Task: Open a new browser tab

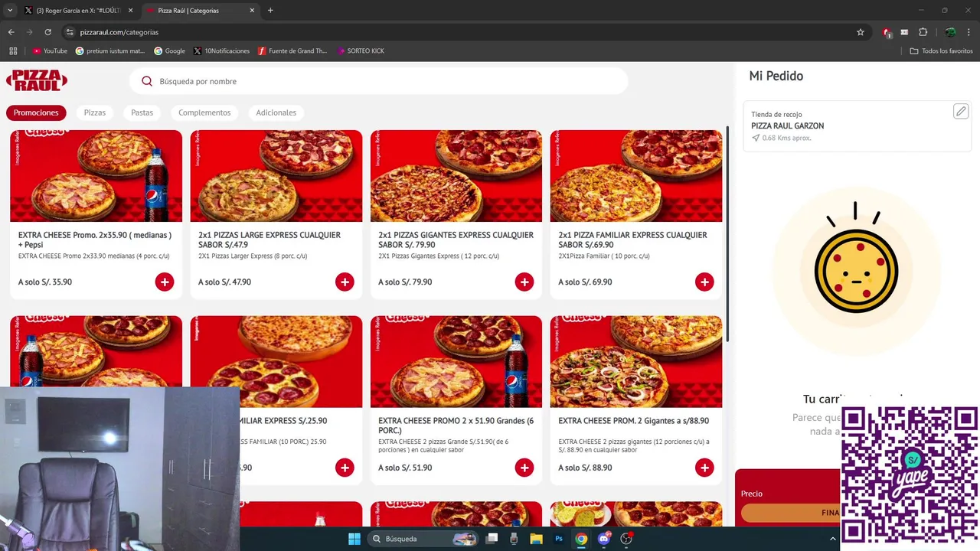Action: click(x=270, y=11)
